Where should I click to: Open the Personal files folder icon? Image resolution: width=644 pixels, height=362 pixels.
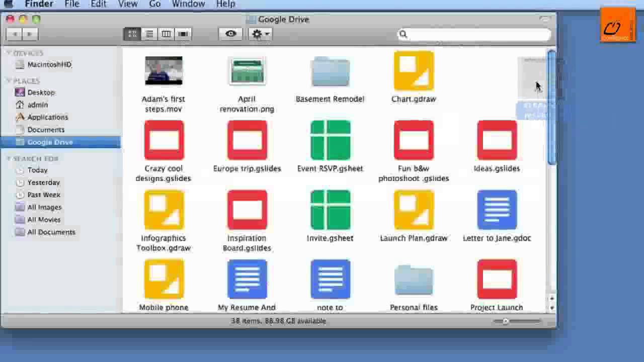coord(414,280)
